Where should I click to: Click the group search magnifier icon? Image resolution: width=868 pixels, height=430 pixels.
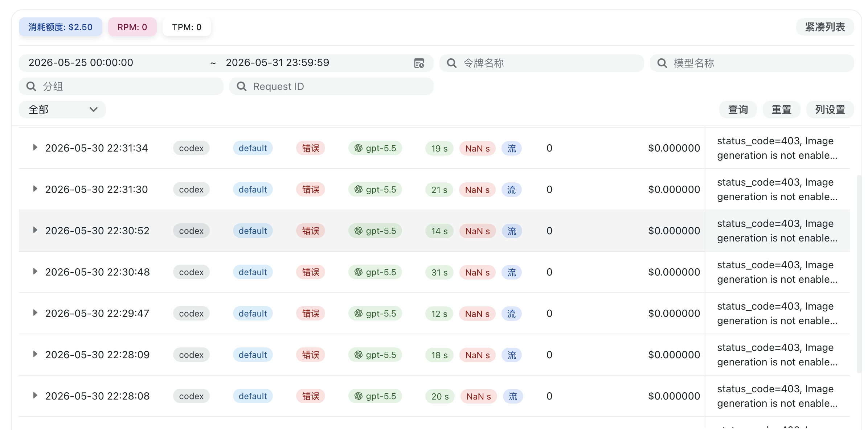31,86
